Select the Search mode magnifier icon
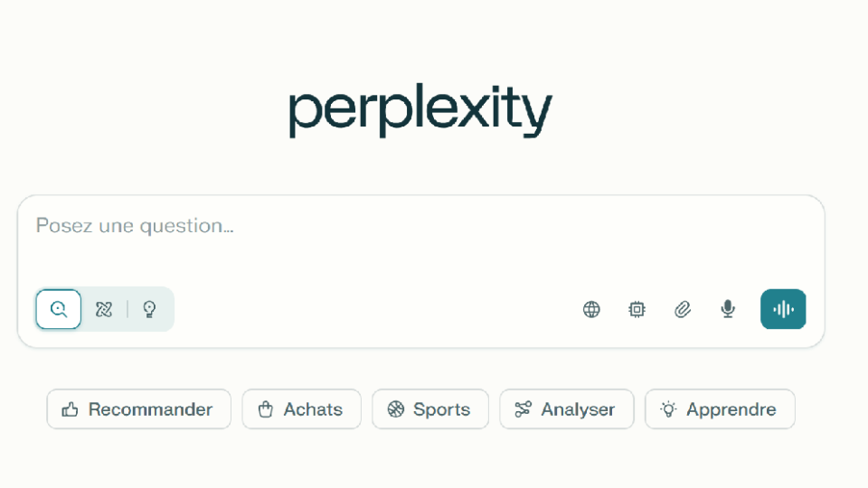Screen dimensions: 868x488 click(x=59, y=309)
